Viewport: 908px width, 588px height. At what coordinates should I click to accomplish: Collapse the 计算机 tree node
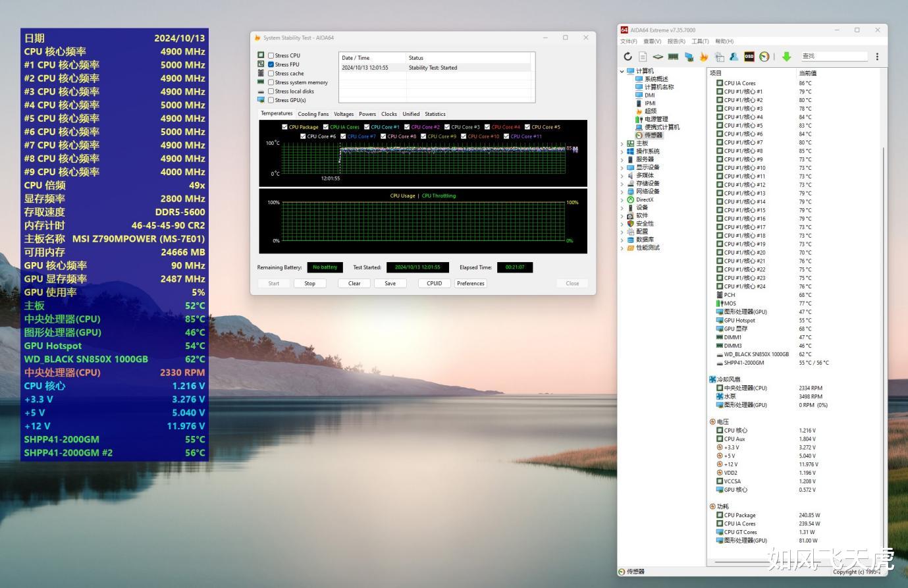click(622, 71)
